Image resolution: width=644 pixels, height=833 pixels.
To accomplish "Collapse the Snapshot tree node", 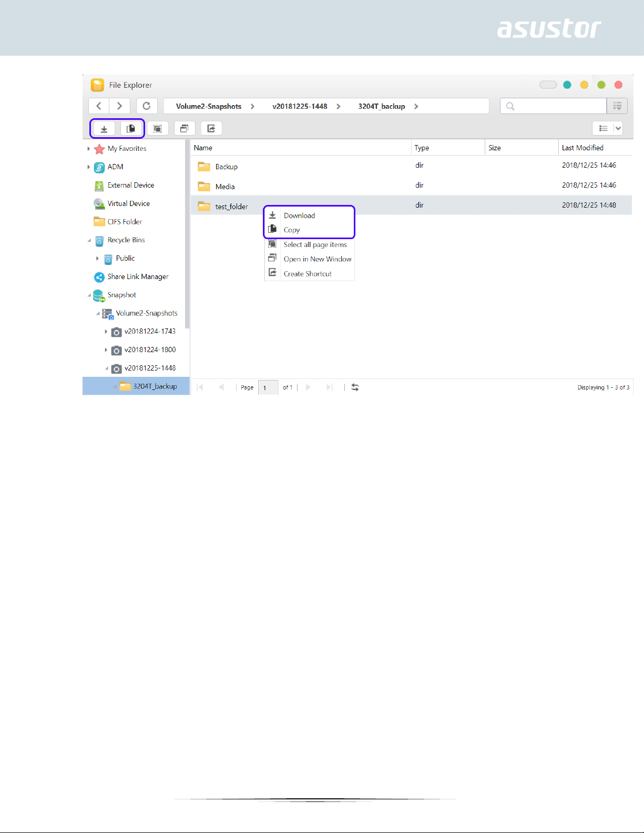I will [89, 295].
